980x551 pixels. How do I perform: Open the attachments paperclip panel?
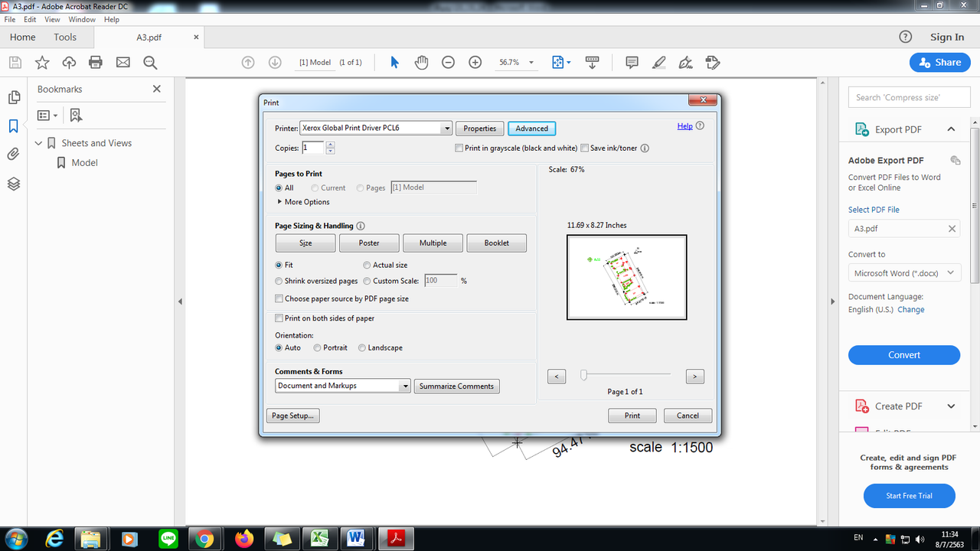tap(13, 155)
